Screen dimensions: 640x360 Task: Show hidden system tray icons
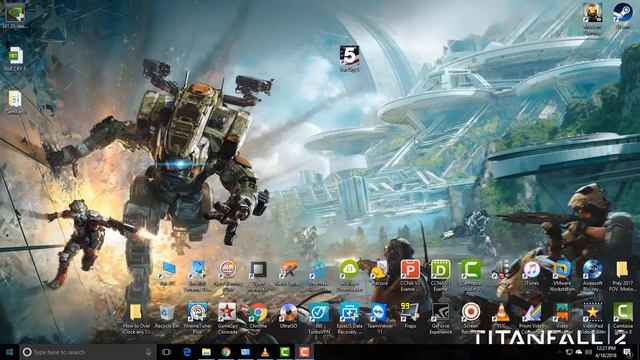pos(560,352)
